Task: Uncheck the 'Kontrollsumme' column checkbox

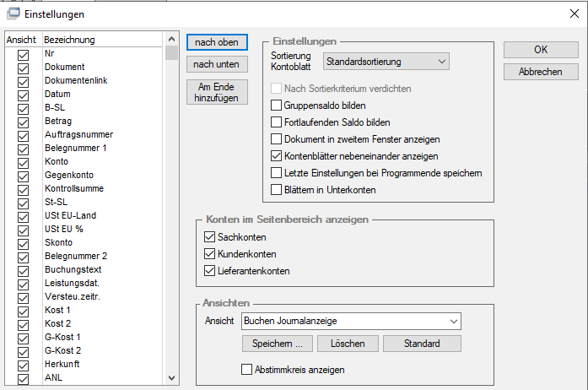Action: (24, 190)
